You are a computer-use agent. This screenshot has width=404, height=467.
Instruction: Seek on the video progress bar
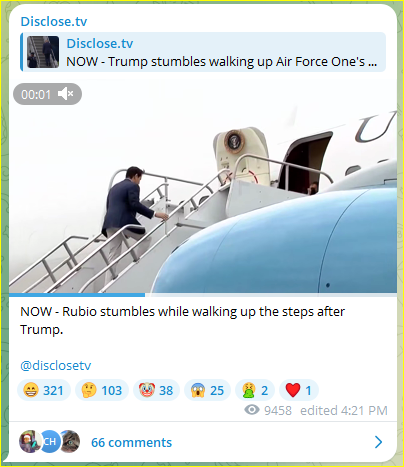203,295
